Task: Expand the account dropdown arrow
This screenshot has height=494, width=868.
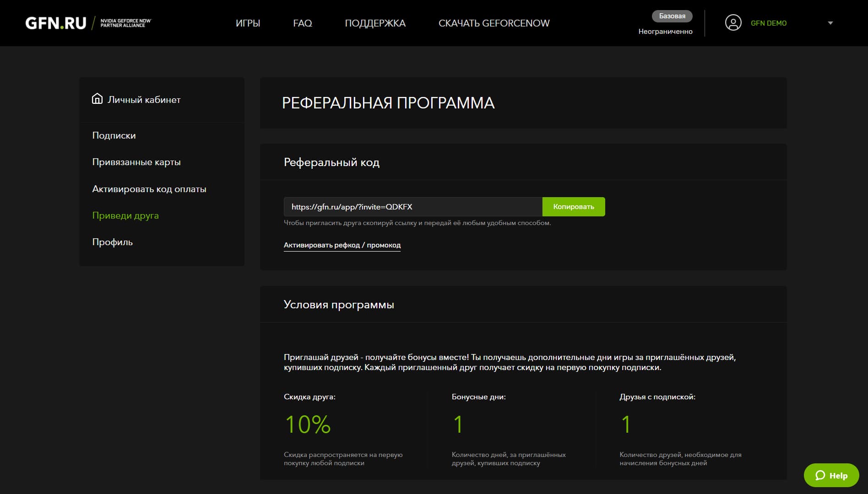Action: coord(830,23)
